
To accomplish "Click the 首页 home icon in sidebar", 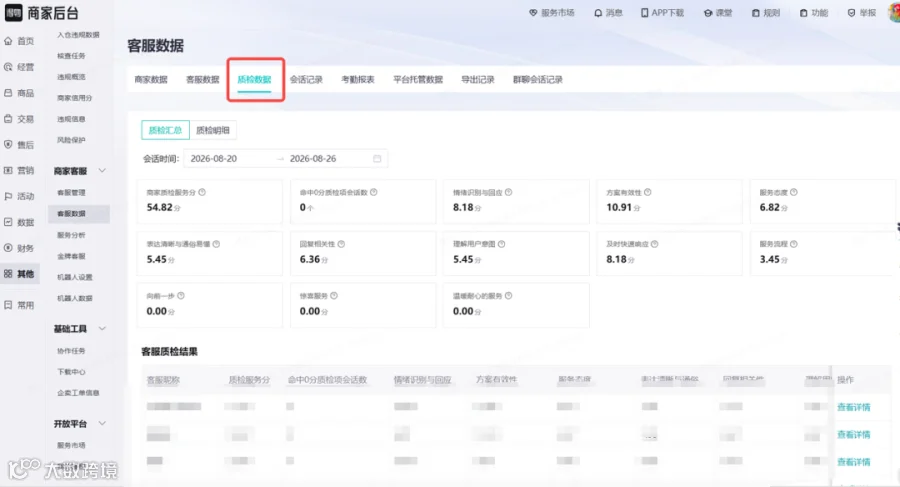I will [x=8, y=41].
